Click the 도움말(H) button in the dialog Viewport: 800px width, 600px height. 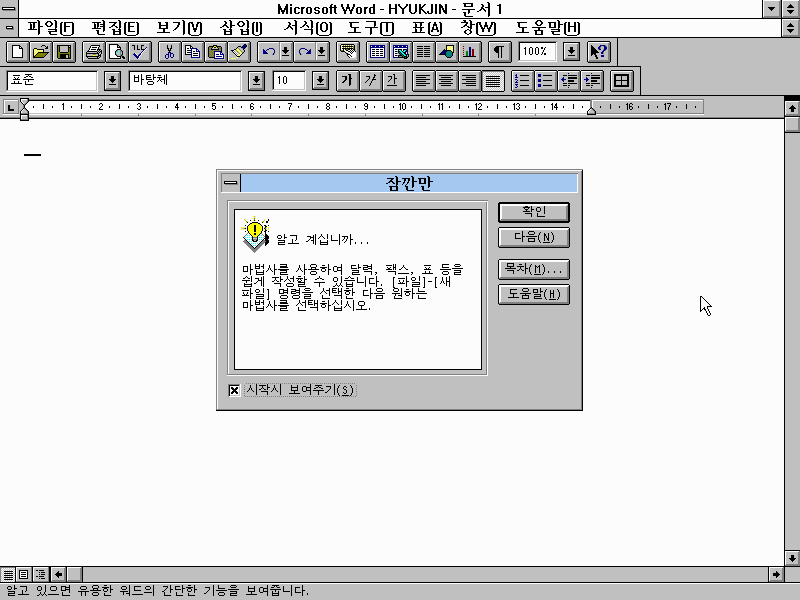tap(534, 294)
